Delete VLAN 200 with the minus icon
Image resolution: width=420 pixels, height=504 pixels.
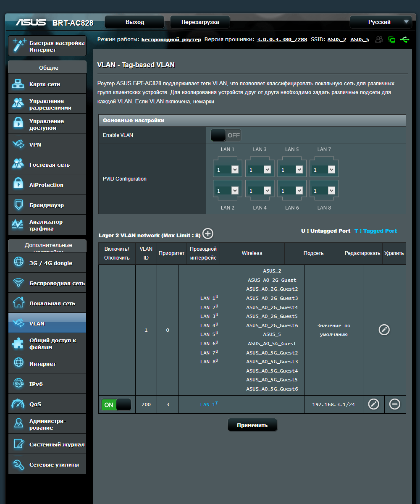[x=395, y=404]
